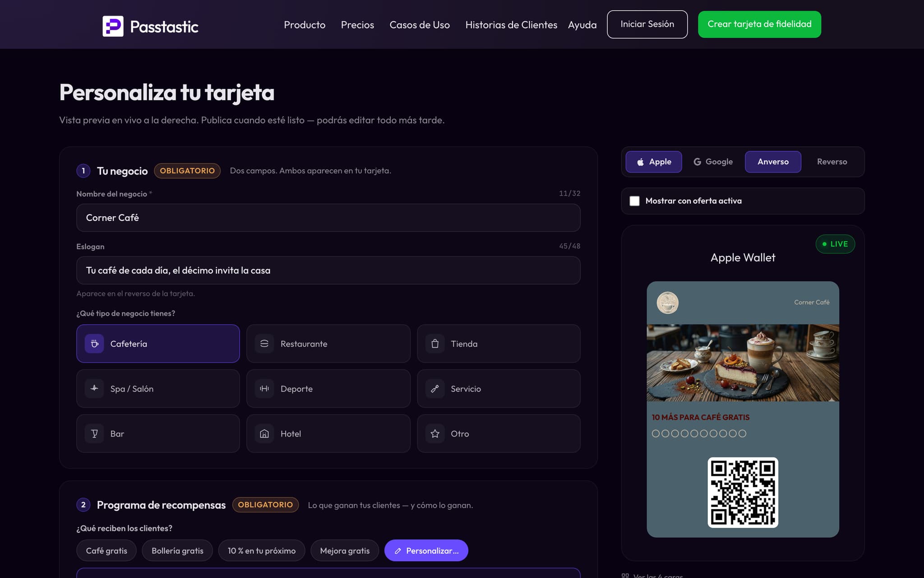Screen dimensions: 924x578
Task: Choose the Bollería gratis reward chip
Action: click(x=177, y=550)
